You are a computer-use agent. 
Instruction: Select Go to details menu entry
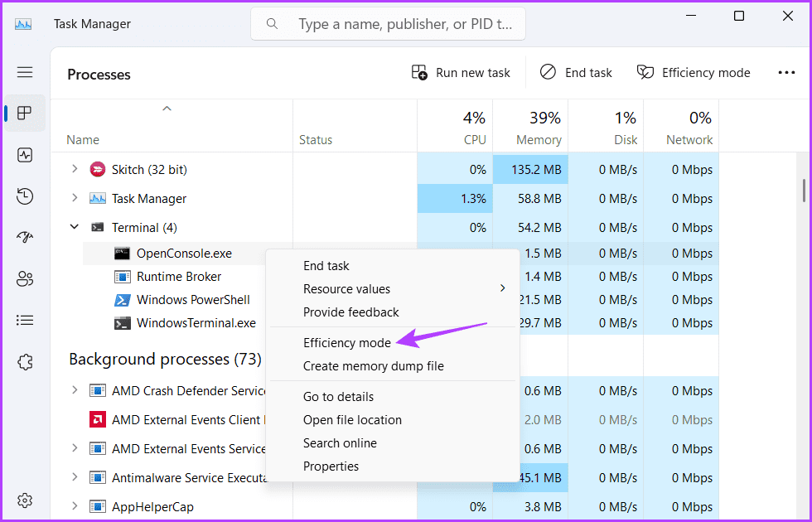point(394,397)
